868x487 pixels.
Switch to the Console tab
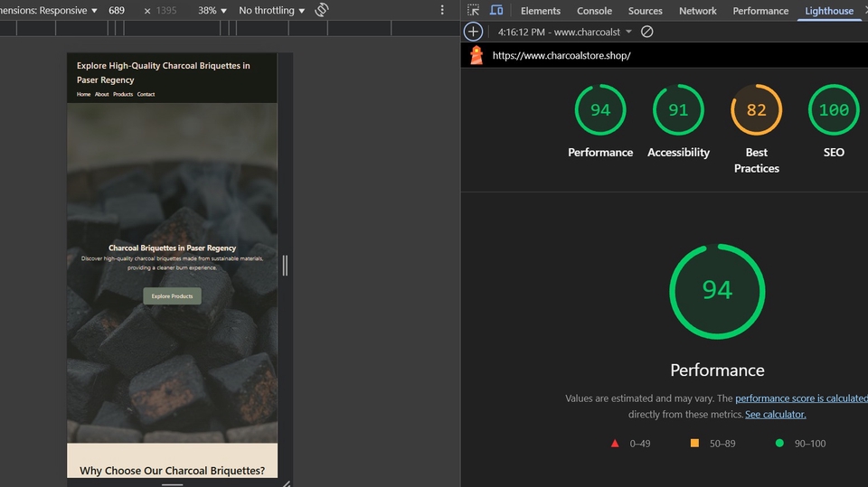click(594, 11)
